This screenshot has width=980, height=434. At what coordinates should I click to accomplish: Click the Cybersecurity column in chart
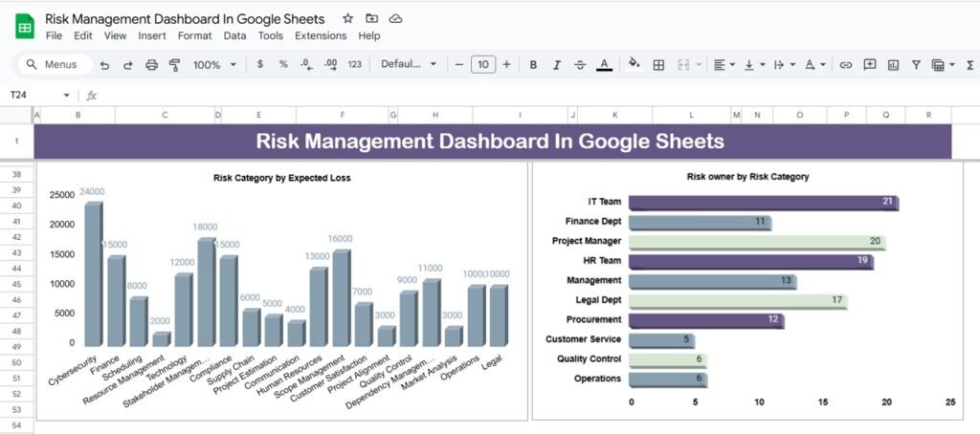tap(94, 274)
